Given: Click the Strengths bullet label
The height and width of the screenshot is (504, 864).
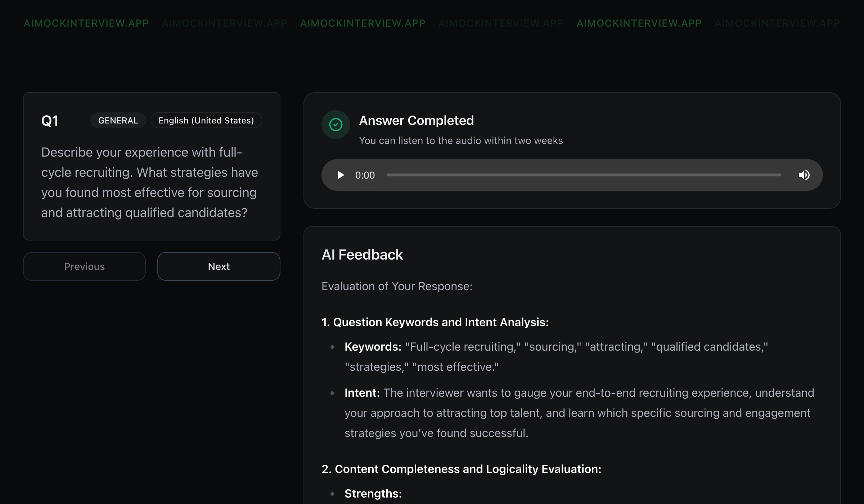Looking at the screenshot, I should [373, 494].
